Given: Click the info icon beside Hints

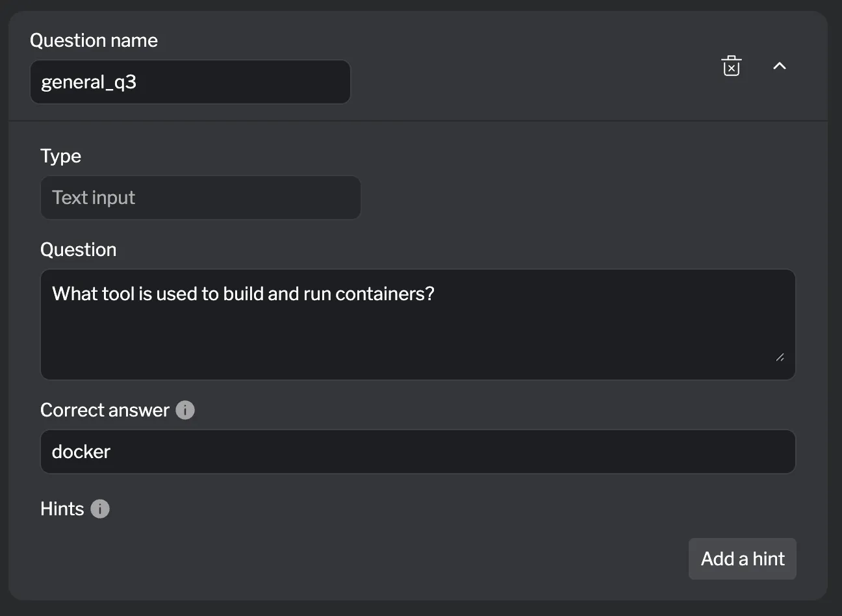Looking at the screenshot, I should pyautogui.click(x=100, y=509).
